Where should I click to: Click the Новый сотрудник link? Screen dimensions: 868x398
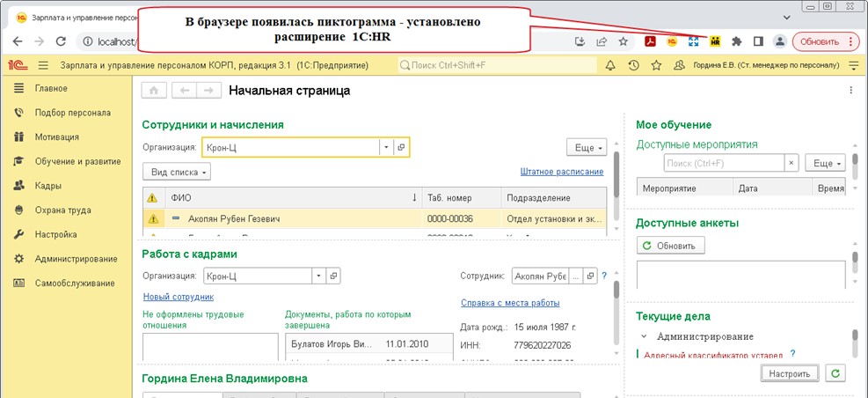(179, 297)
